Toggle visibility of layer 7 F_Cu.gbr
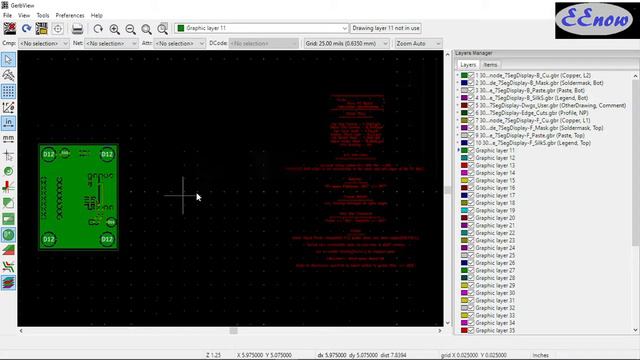The image size is (640, 360). [471, 120]
